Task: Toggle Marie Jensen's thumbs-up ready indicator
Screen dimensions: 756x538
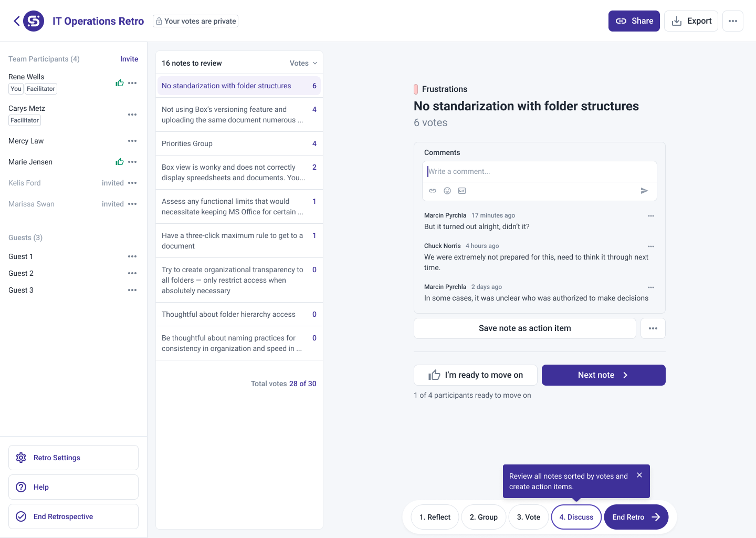Action: (x=120, y=162)
